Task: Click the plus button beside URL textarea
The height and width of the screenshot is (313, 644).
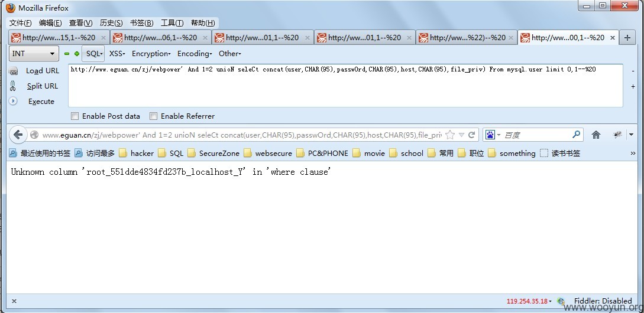Action: [x=633, y=87]
